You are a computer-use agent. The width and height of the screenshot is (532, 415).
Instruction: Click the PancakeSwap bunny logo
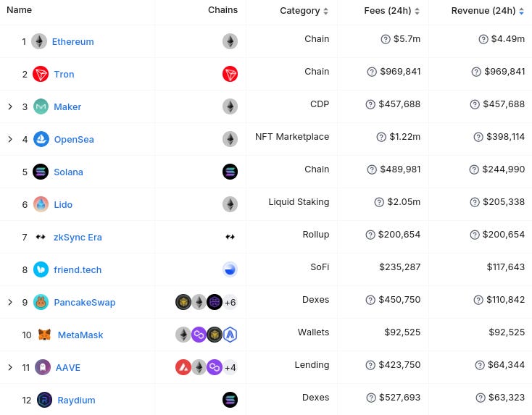41,302
